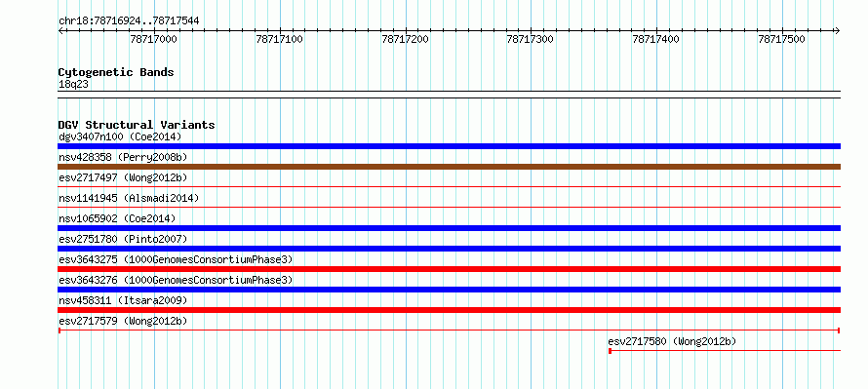Open variant label esv2717579 (Wong2012b)

[x=123, y=321]
